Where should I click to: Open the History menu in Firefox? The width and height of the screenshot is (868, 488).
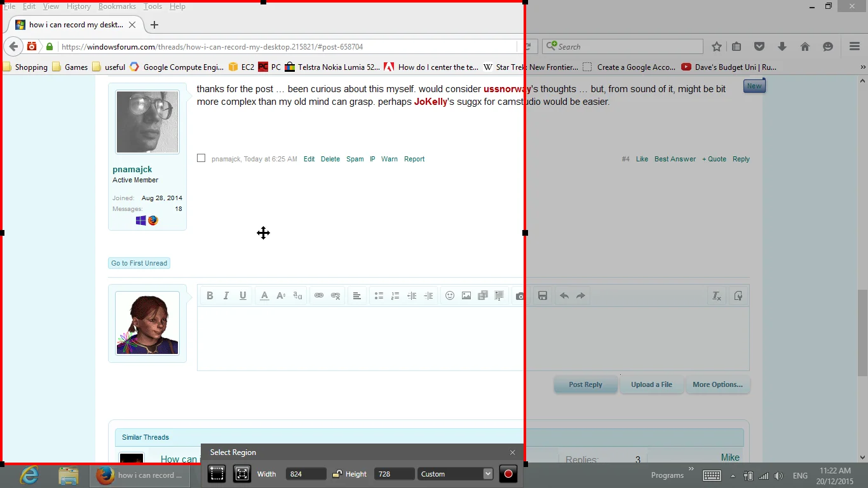(x=79, y=6)
